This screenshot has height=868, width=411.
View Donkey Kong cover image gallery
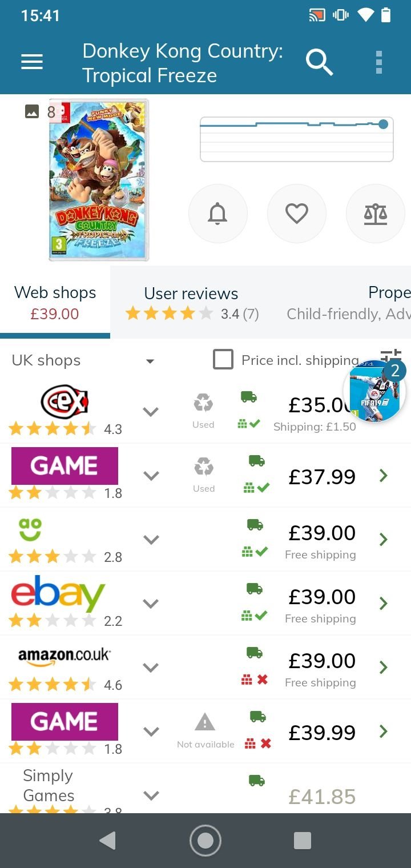point(99,180)
